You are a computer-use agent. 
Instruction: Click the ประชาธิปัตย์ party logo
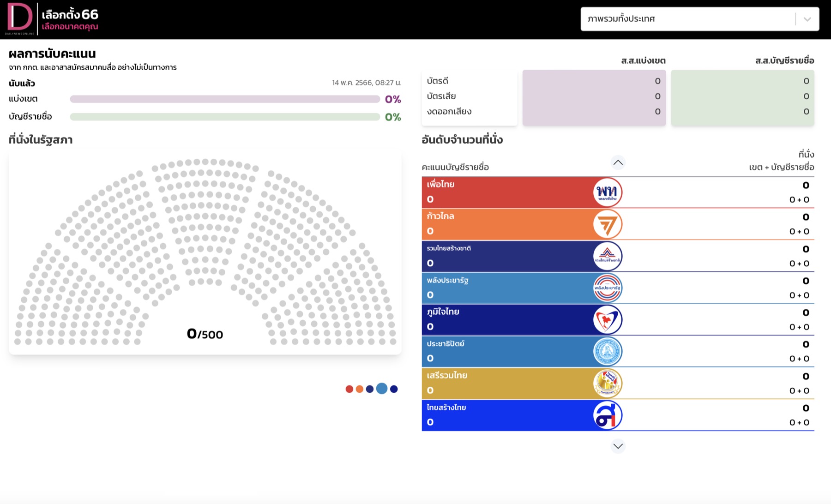[608, 351]
